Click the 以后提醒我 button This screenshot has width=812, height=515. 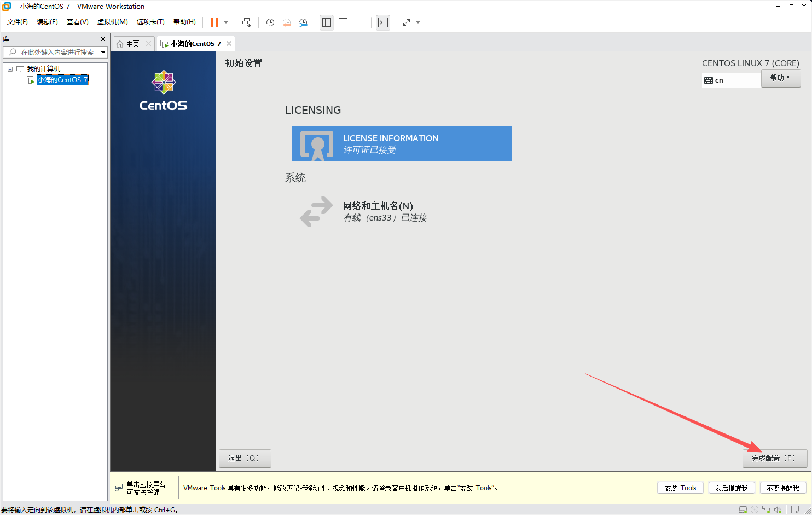tap(732, 488)
